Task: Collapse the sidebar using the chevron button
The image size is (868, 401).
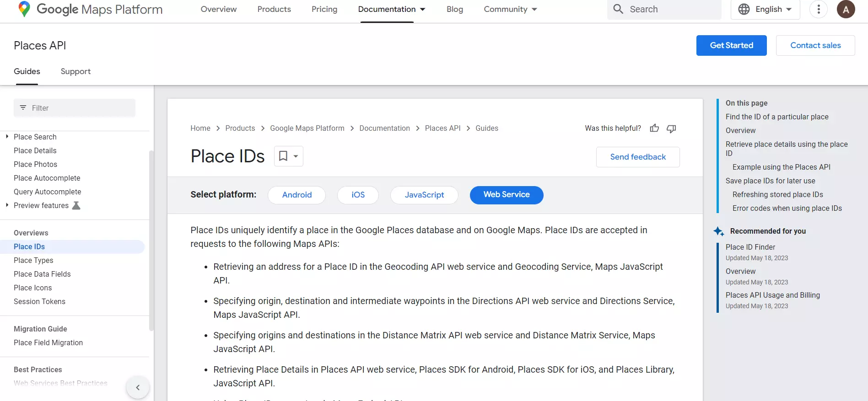Action: 138,387
